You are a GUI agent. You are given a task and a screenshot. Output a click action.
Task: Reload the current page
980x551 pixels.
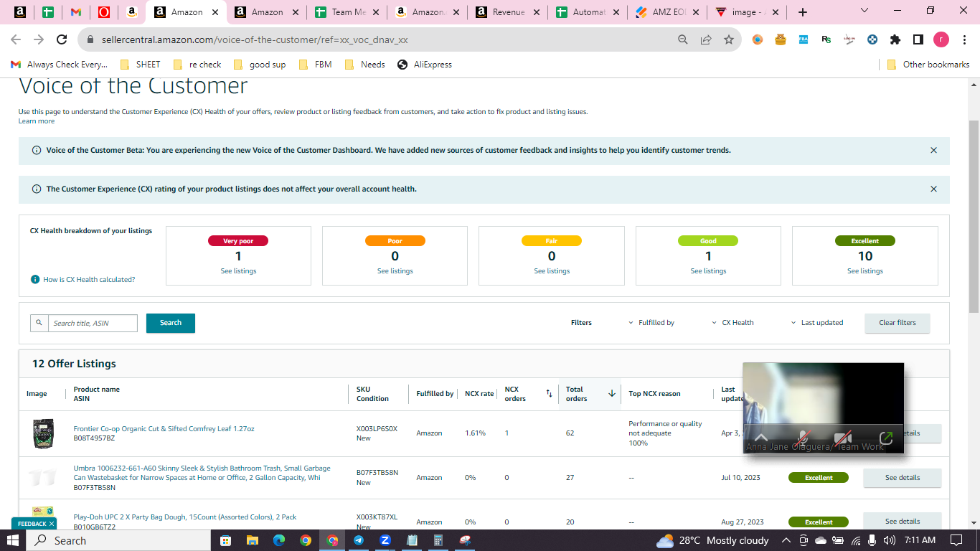point(62,39)
